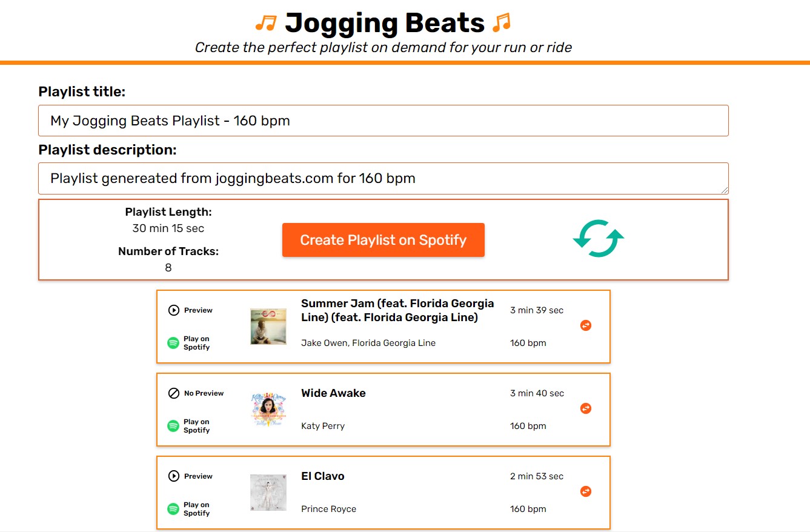810x532 pixels.
Task: Click the Playlist Length value text
Action: pyautogui.click(x=168, y=228)
